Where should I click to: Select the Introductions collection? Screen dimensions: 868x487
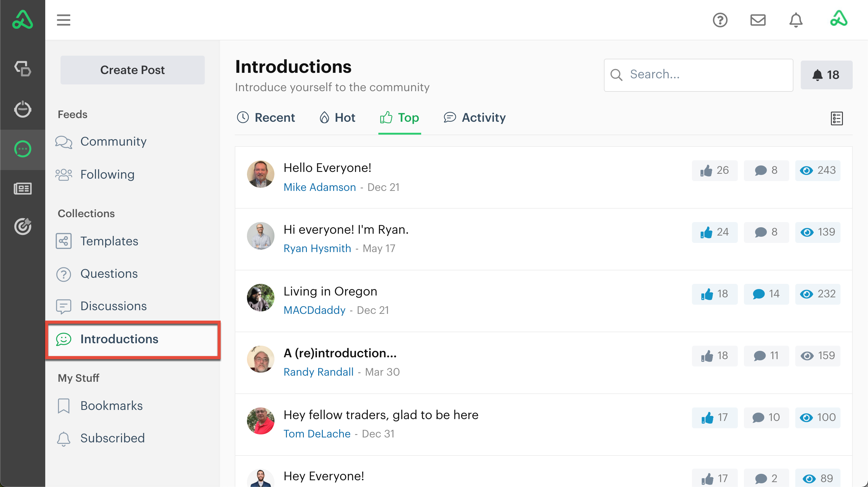coord(133,340)
